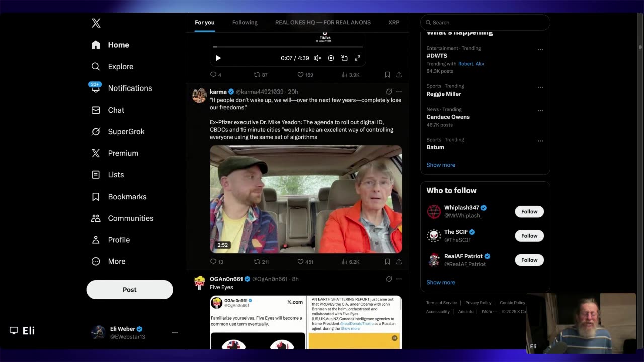
Task: View analytics showing 3.9K views
Action: [x=350, y=75]
